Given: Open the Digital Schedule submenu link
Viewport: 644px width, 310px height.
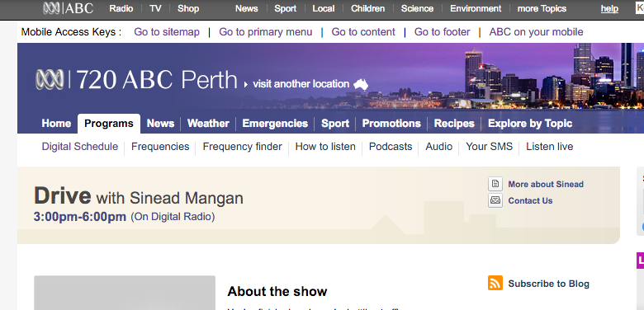Looking at the screenshot, I should 80,147.
